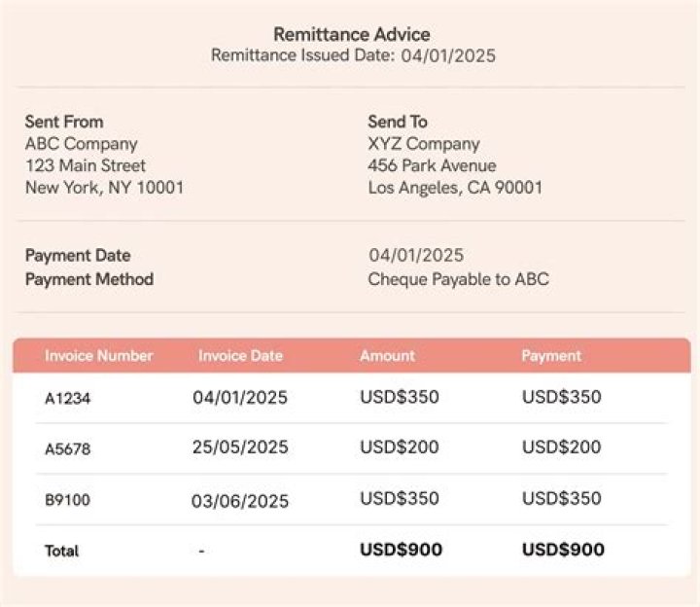Click the 123 Main Street address line
The image size is (700, 607).
pyautogui.click(x=86, y=165)
